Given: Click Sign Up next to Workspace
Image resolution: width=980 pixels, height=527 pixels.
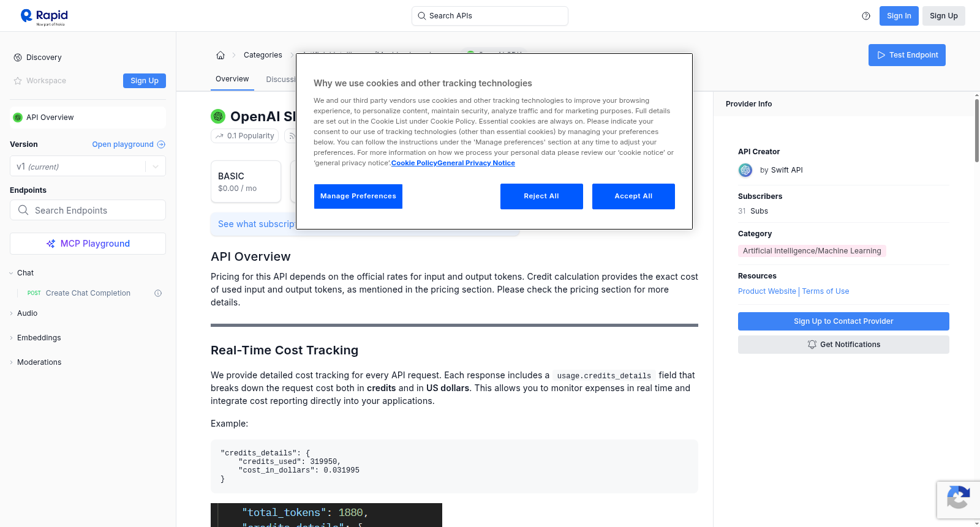Looking at the screenshot, I should pyautogui.click(x=145, y=81).
